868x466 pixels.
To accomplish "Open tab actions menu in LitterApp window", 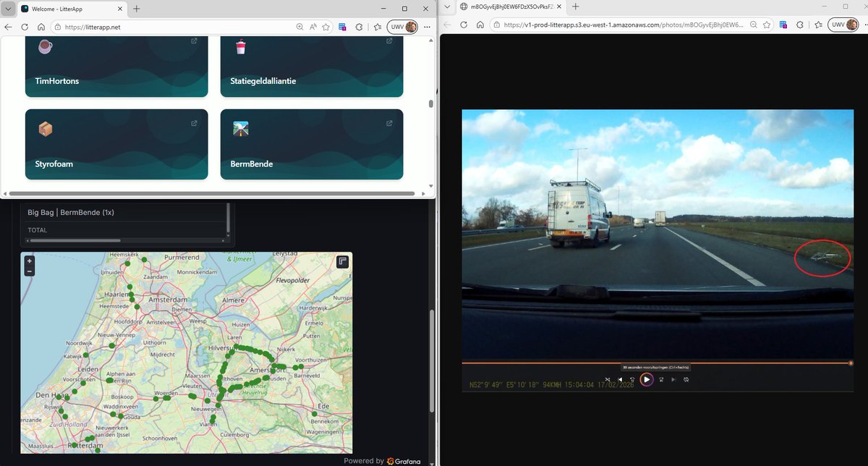I will pyautogui.click(x=8, y=8).
